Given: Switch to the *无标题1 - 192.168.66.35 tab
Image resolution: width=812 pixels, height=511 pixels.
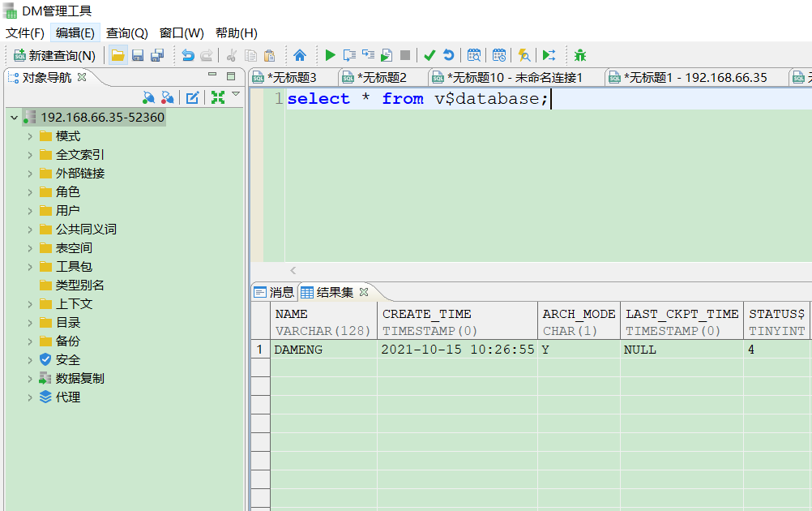Looking at the screenshot, I should pyautogui.click(x=695, y=78).
